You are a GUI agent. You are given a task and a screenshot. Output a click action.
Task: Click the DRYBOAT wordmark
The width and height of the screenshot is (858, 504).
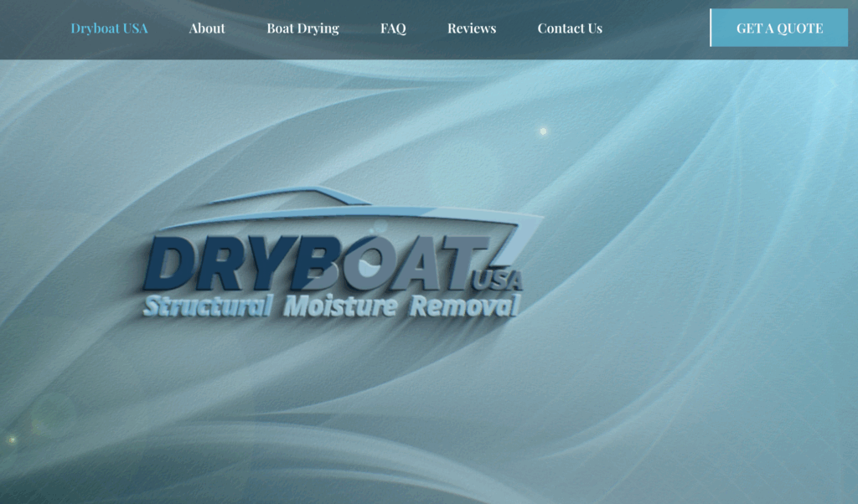pyautogui.click(x=318, y=260)
